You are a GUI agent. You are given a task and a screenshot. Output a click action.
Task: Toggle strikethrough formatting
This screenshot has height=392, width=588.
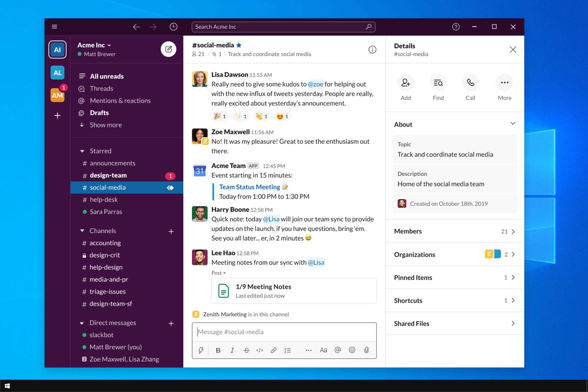247,350
